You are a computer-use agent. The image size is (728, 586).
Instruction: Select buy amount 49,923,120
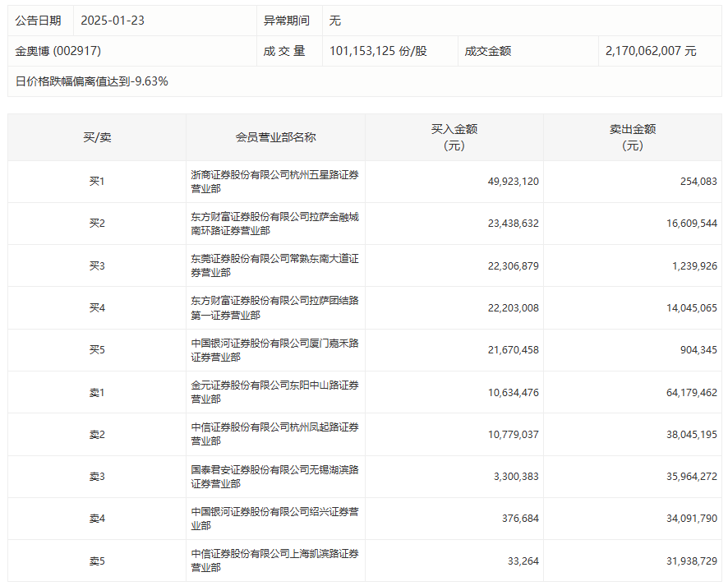click(513, 181)
